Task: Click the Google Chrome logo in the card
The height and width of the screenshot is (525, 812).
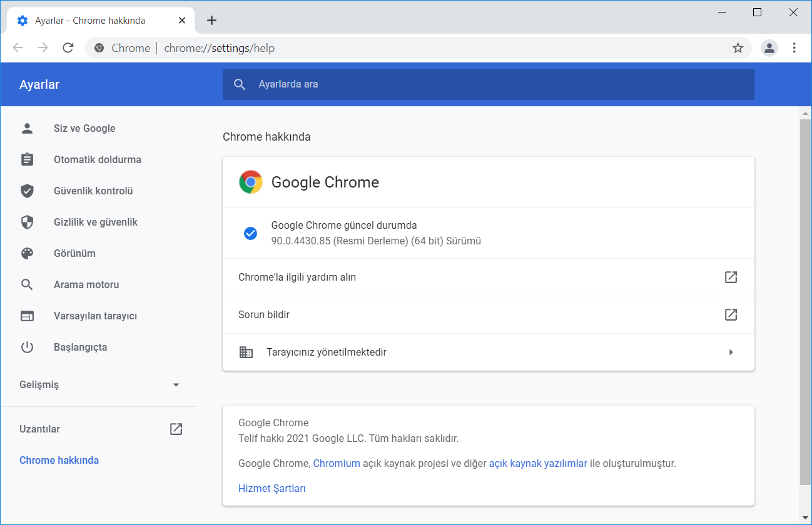Action: click(251, 182)
